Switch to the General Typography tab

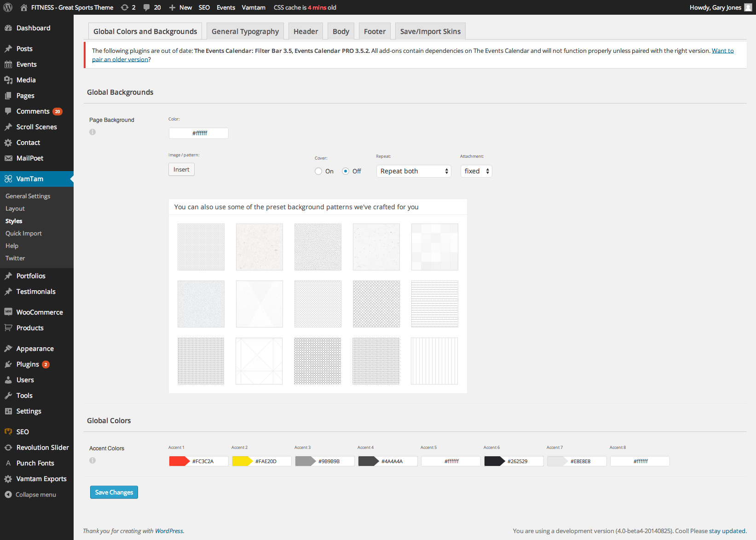245,31
